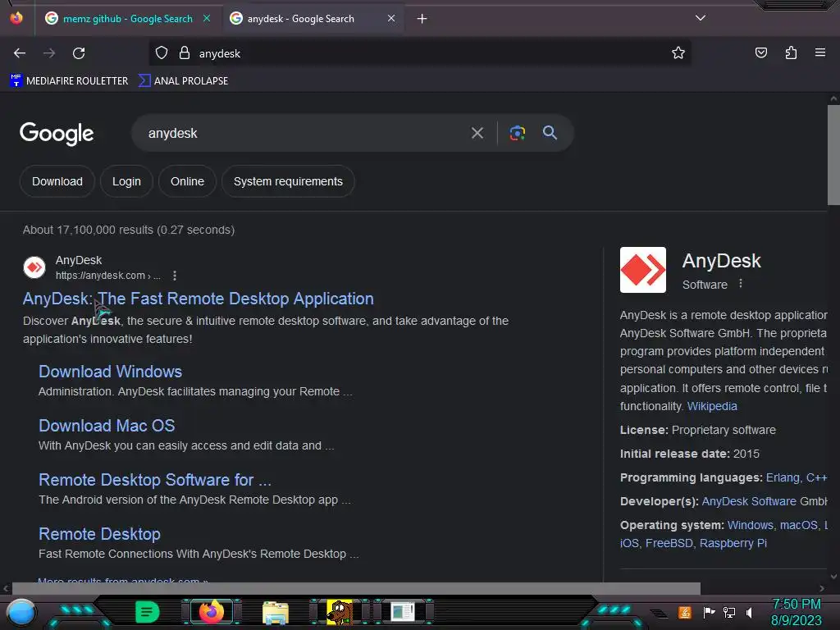Apply the System requirements chip
The width and height of the screenshot is (840, 630).
[288, 181]
